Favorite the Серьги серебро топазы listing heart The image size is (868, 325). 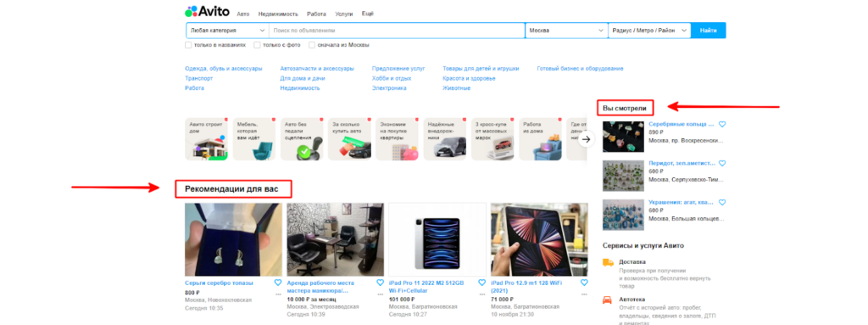[278, 283]
